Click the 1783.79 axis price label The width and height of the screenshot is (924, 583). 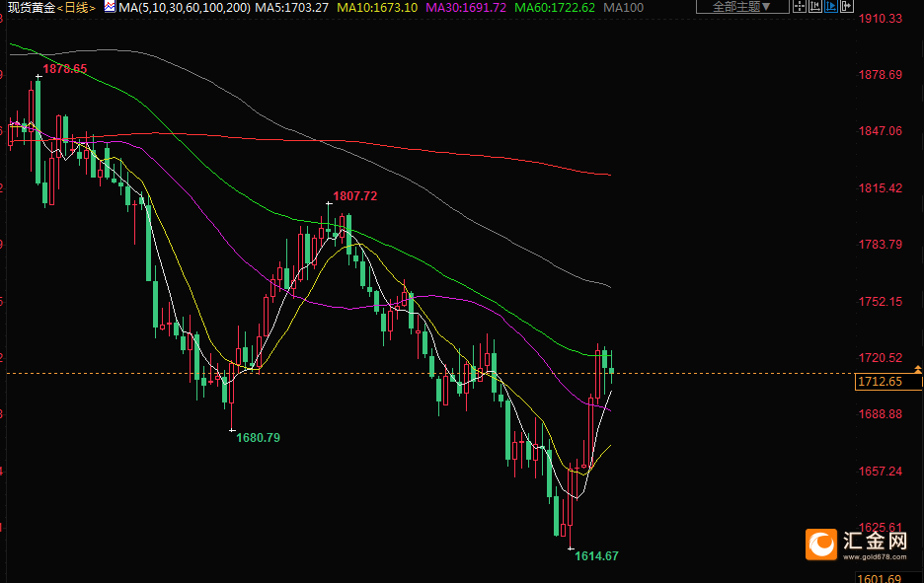pos(880,244)
